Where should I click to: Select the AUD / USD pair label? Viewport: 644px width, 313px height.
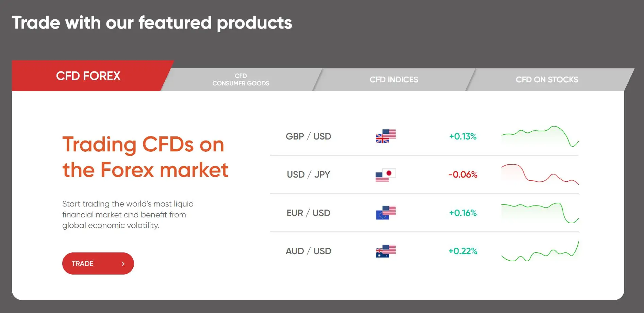coord(309,251)
